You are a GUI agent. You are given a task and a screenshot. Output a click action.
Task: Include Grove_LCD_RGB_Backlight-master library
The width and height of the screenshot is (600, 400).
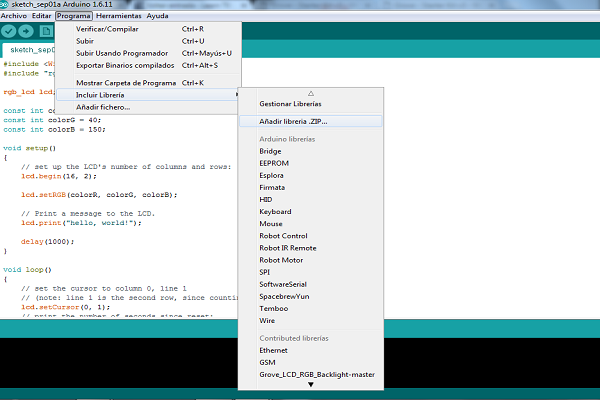(311, 374)
